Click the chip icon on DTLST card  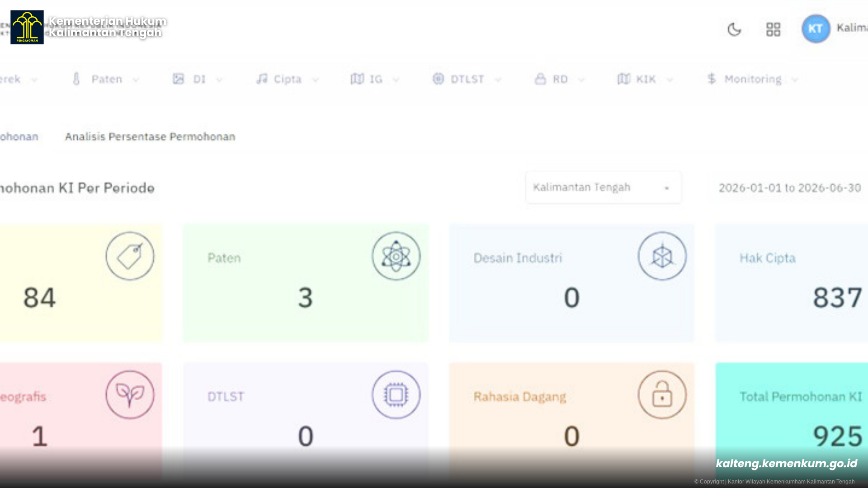(x=396, y=394)
